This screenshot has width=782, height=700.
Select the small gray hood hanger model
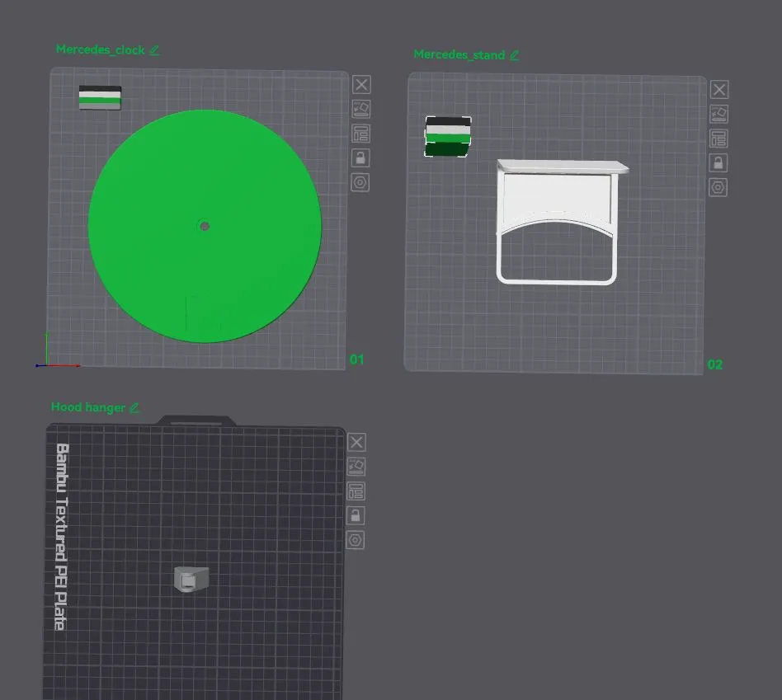click(191, 579)
